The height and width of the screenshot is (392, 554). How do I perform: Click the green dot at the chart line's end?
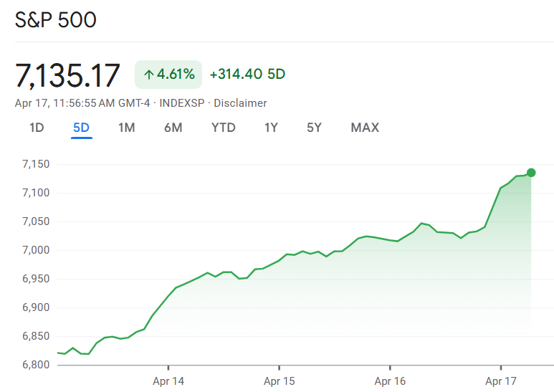[x=531, y=173]
